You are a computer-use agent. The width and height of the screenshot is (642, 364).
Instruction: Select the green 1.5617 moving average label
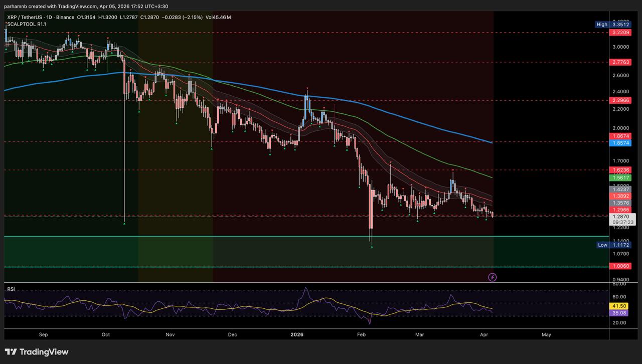click(620, 178)
